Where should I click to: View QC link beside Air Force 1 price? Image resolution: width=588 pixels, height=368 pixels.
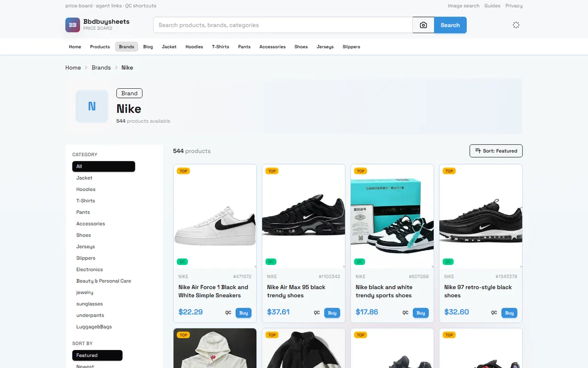click(x=228, y=313)
